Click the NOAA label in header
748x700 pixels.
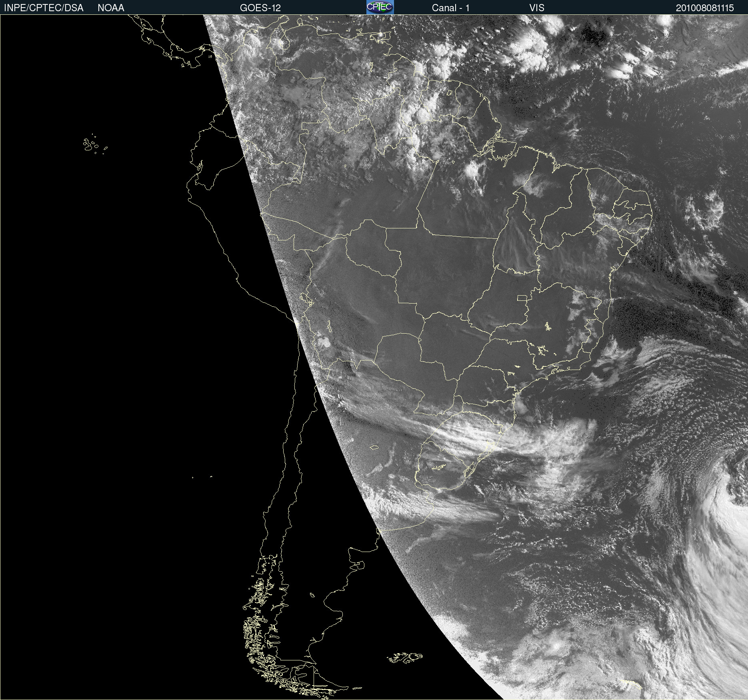pyautogui.click(x=111, y=8)
